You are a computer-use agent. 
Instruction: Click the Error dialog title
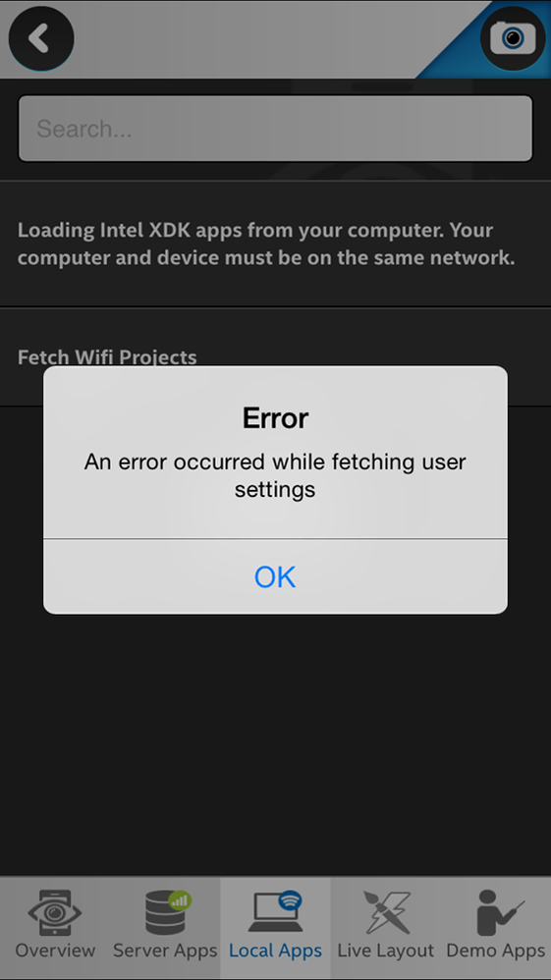275,418
